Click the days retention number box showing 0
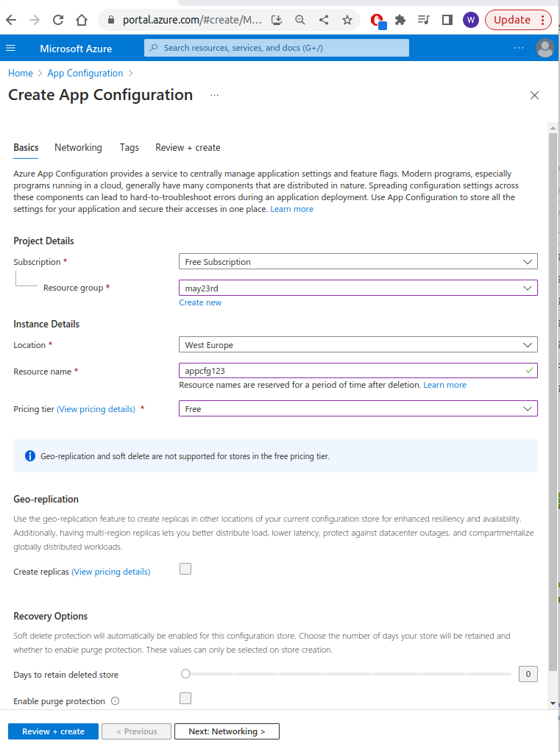Image resolution: width=560 pixels, height=752 pixels. coord(528,674)
